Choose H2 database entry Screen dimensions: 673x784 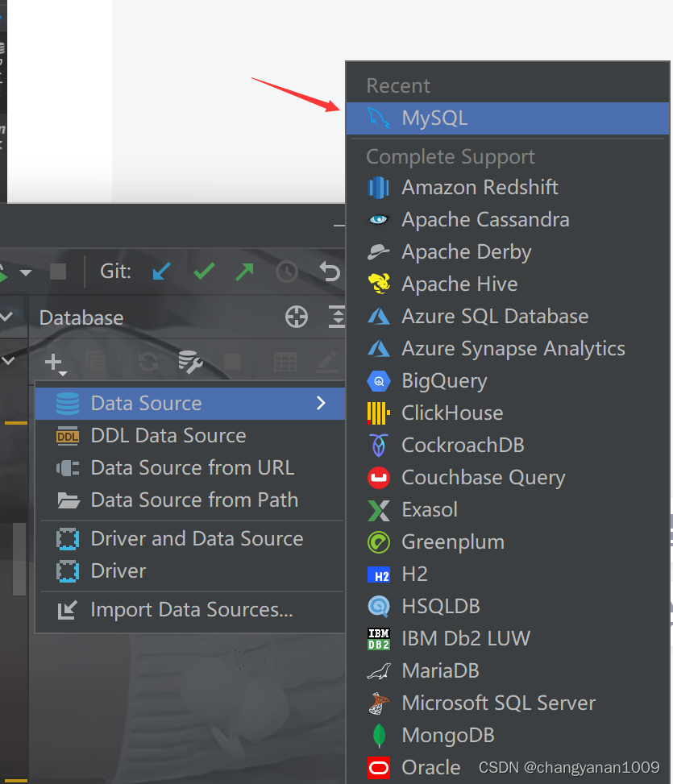coord(508,574)
